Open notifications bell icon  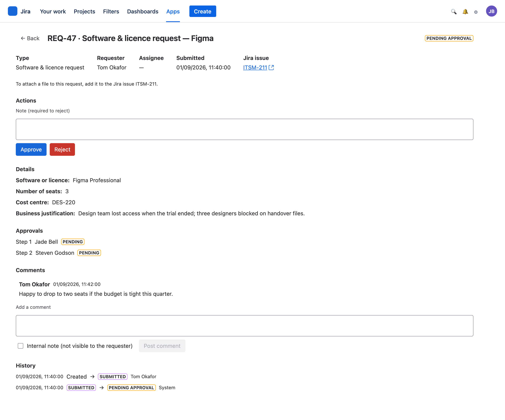465,12
